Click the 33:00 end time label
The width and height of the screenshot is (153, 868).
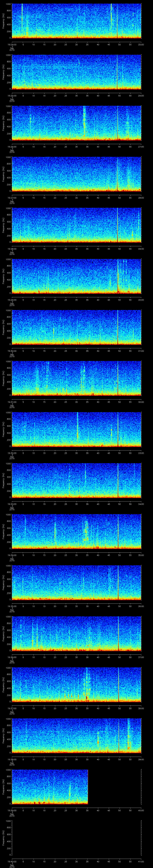(141, 453)
